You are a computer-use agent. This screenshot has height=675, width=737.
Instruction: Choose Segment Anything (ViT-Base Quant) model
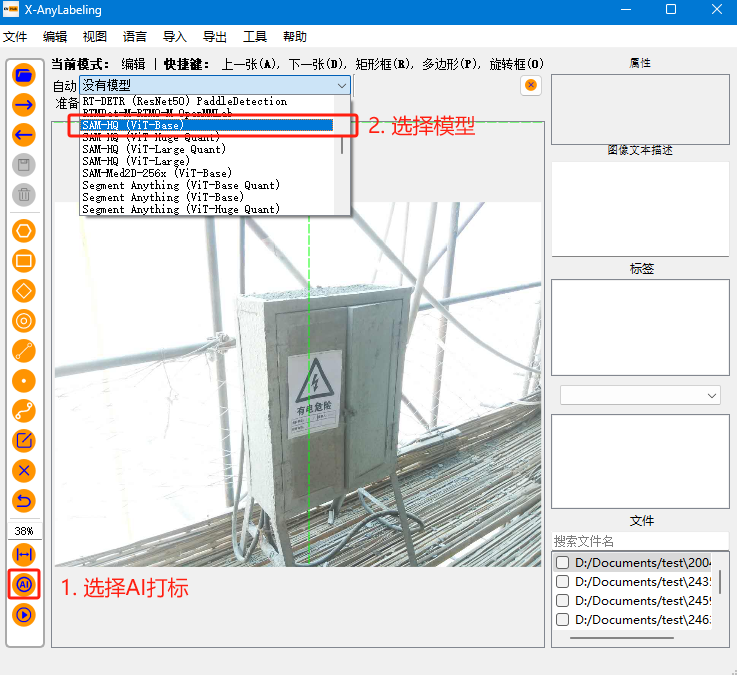click(x=207, y=185)
